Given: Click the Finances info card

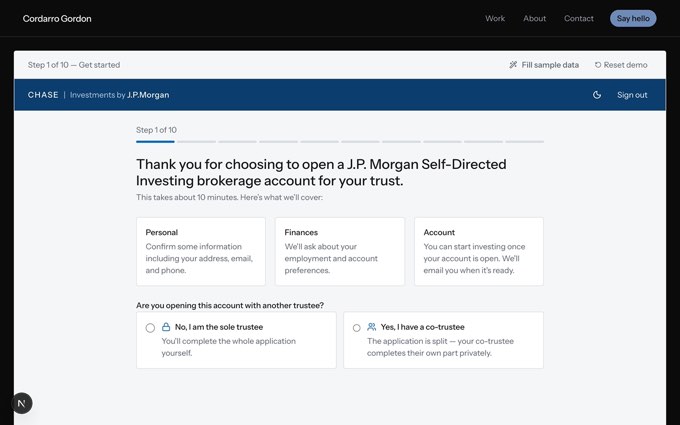Looking at the screenshot, I should point(340,252).
